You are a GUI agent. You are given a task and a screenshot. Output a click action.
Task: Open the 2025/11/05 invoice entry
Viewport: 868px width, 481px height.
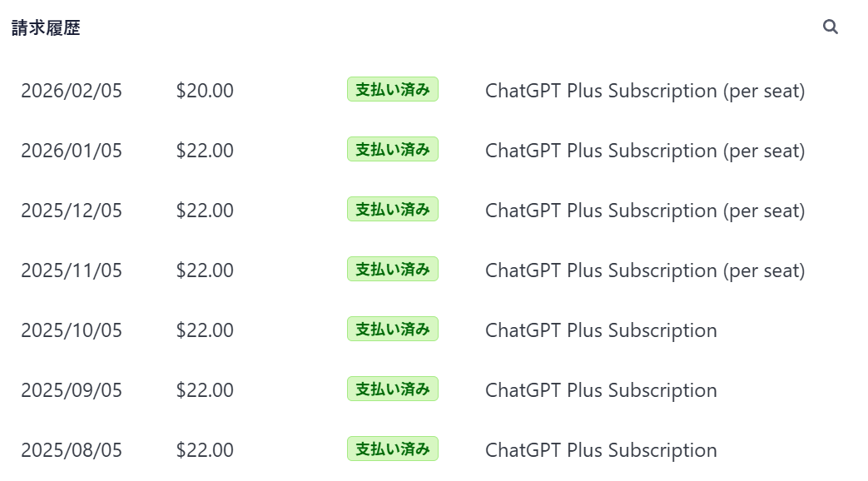(72, 270)
